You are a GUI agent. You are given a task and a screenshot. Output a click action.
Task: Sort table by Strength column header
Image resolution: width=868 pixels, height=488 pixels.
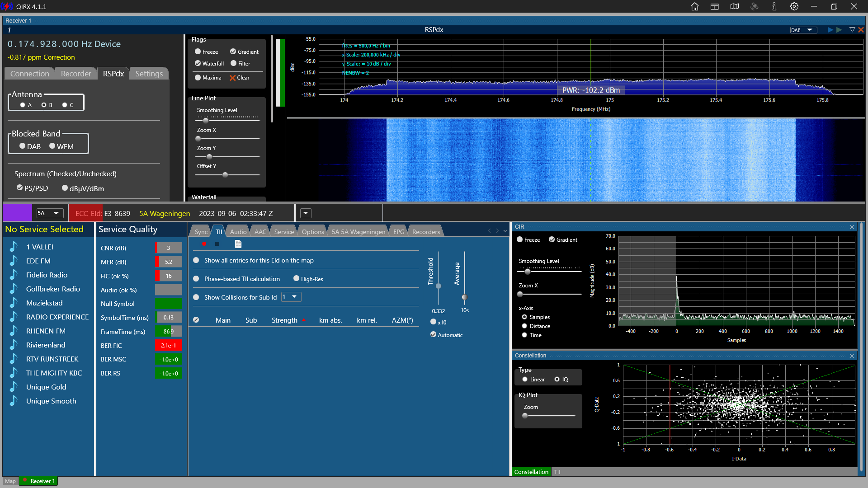point(284,320)
